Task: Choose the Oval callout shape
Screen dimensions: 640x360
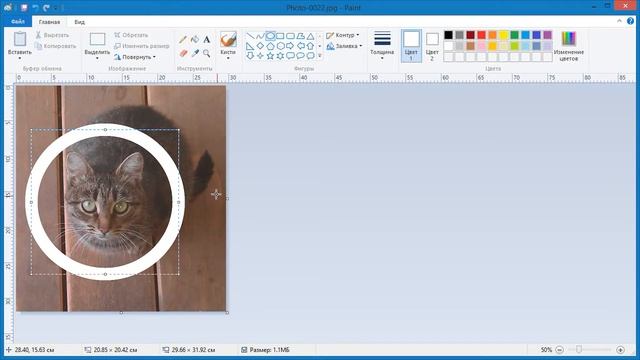Action: pos(301,56)
